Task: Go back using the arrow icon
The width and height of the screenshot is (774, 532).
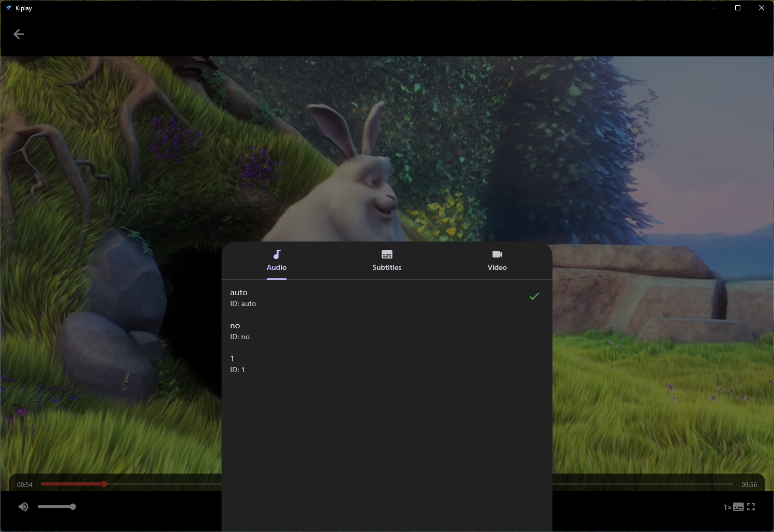Action: (x=19, y=34)
